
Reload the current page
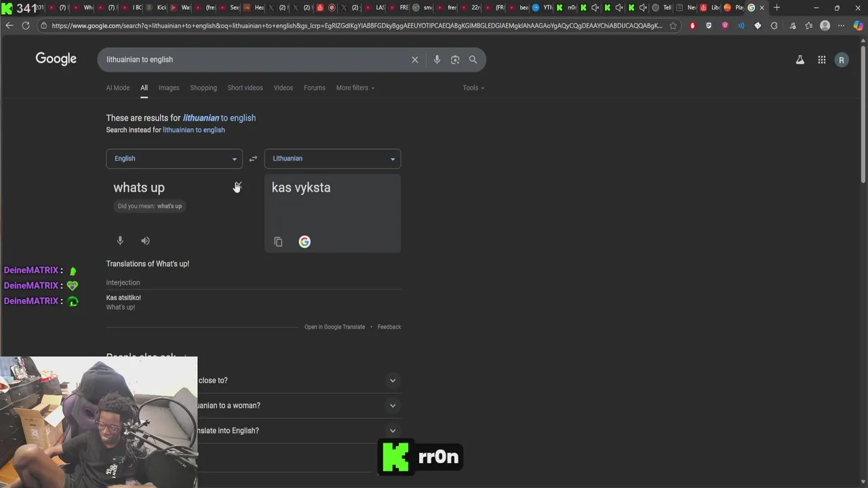[26, 26]
